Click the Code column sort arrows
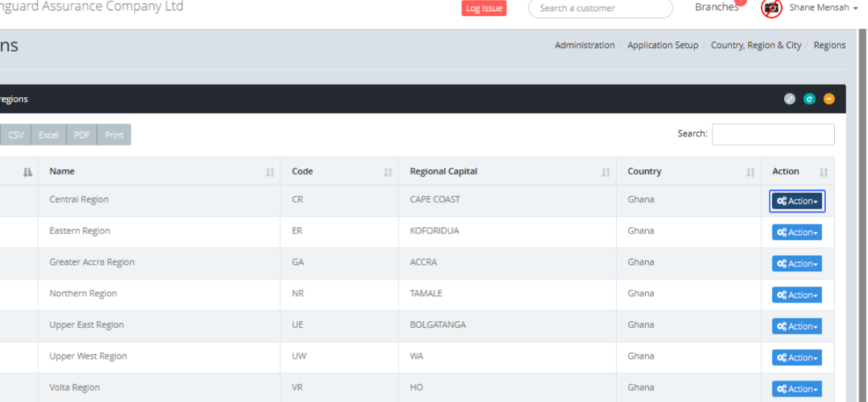Viewport: 868px width, 402px height. click(388, 172)
